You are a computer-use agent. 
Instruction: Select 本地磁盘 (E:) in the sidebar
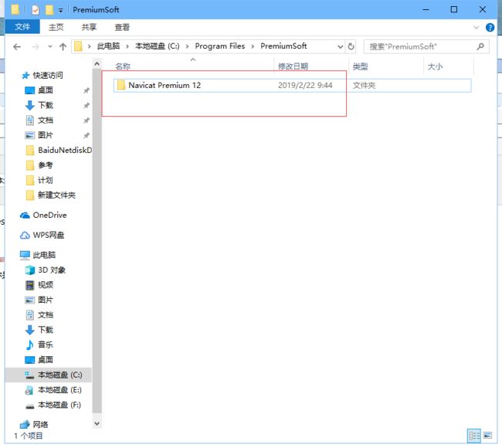tap(59, 390)
